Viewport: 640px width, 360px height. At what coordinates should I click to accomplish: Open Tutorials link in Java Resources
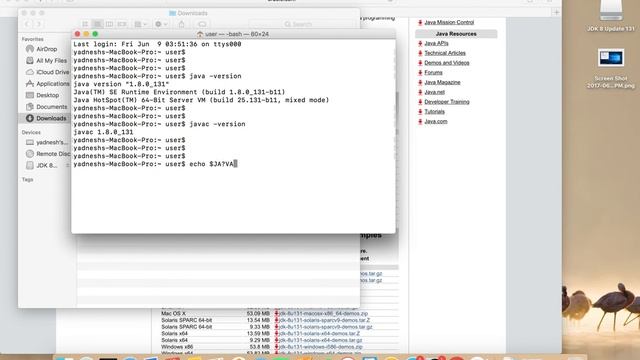coord(434,112)
